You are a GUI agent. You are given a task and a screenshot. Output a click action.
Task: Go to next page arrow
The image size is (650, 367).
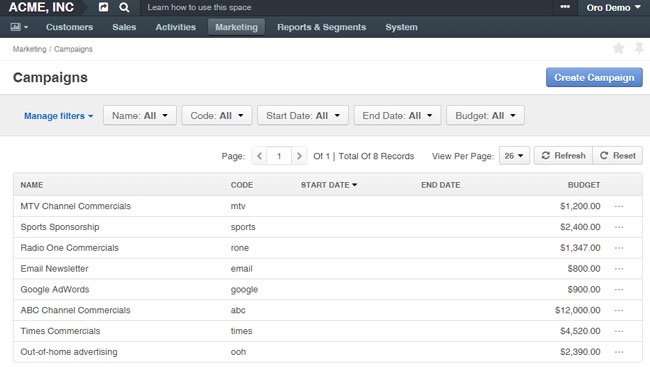(x=299, y=156)
